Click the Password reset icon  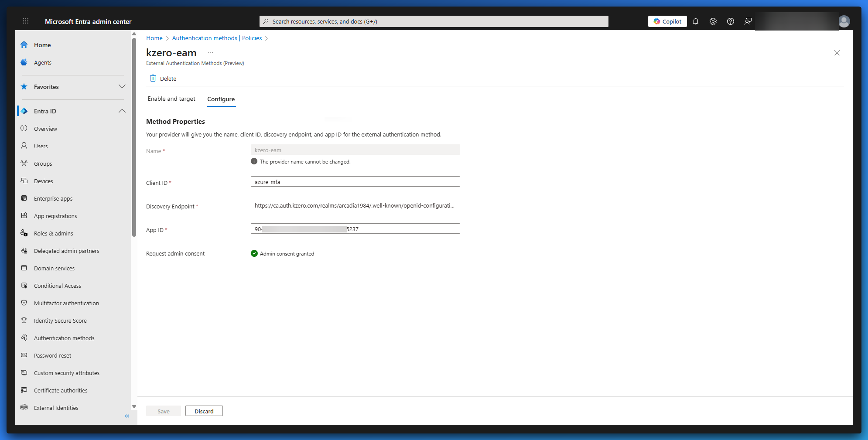point(24,355)
